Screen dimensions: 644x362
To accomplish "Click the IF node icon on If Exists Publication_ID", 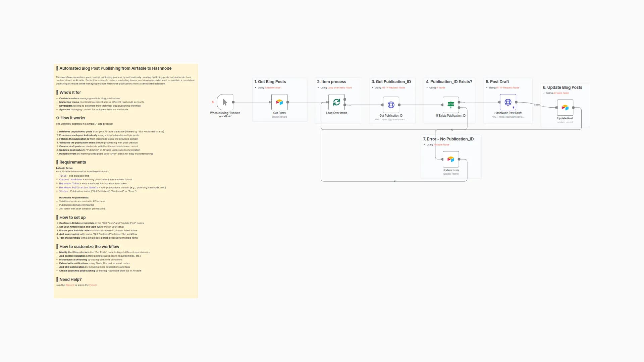I will point(450,105).
